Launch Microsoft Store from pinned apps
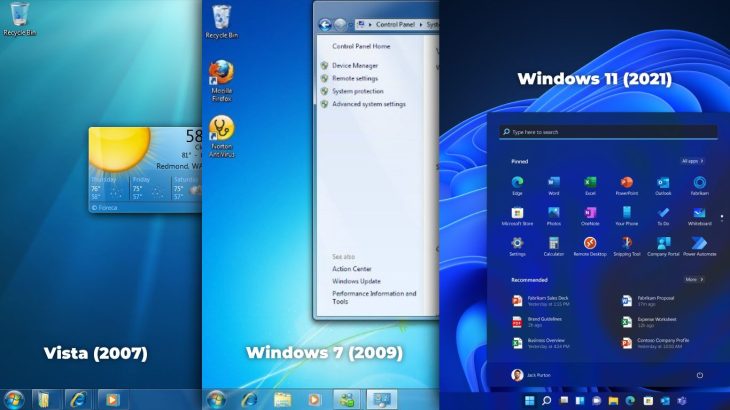Image resolution: width=730 pixels, height=410 pixels. tap(517, 214)
